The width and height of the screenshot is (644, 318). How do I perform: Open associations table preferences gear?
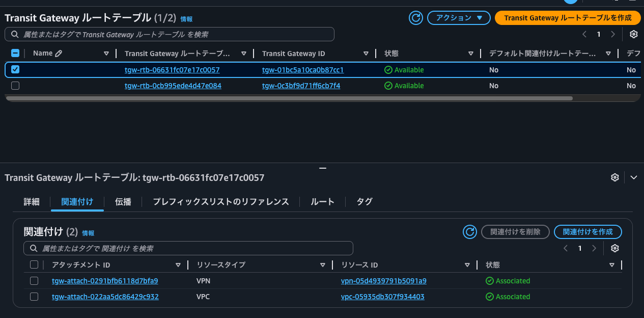[x=615, y=248]
